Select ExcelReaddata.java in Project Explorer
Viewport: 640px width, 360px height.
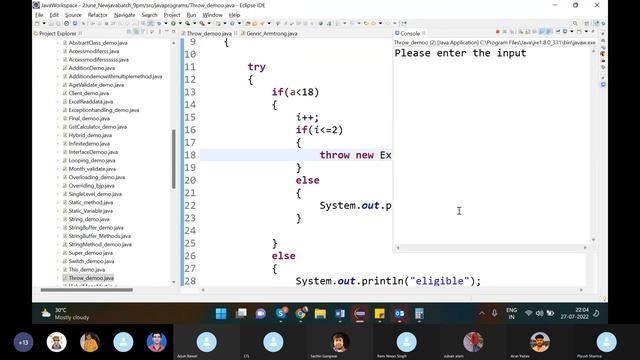coord(91,101)
